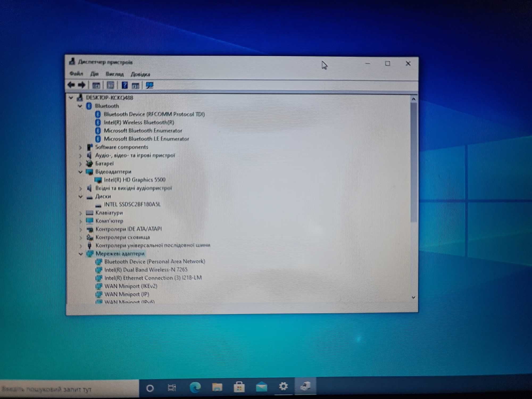
Task: Click the taskbar search box
Action: click(x=69, y=389)
